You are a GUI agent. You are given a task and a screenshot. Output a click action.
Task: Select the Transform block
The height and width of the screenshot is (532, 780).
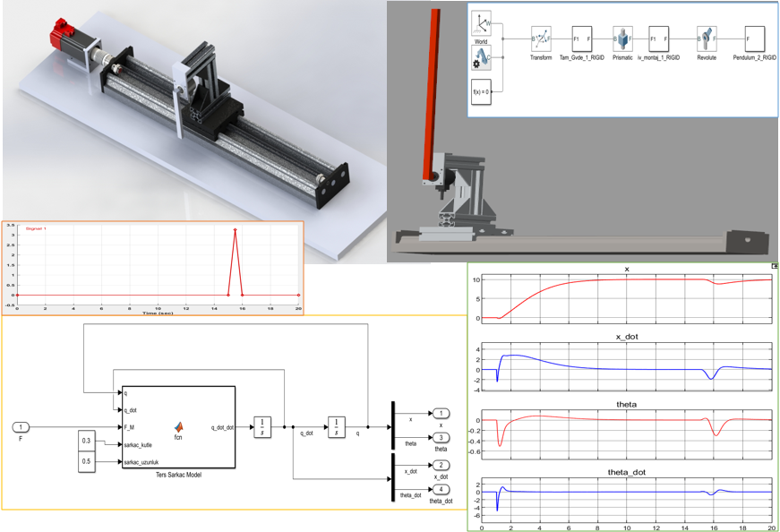(541, 37)
